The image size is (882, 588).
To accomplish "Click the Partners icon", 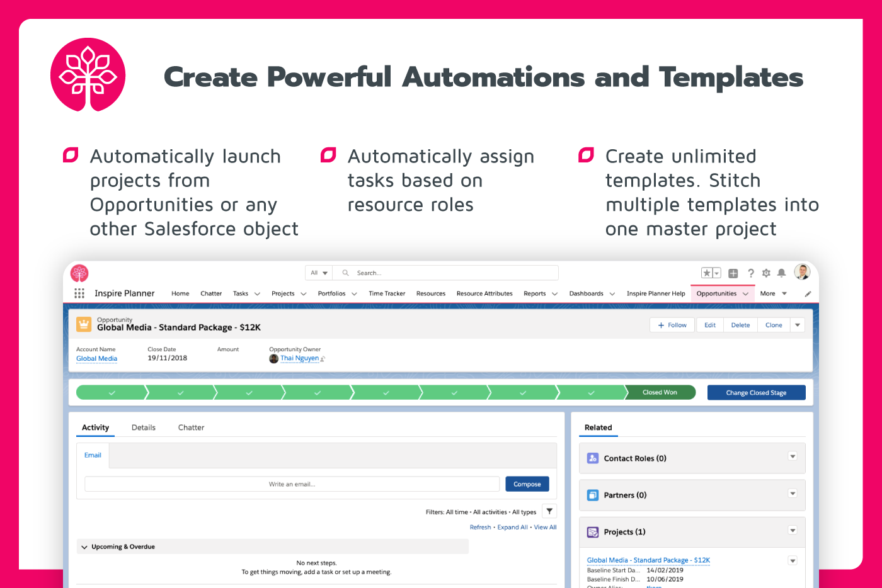I will click(593, 495).
